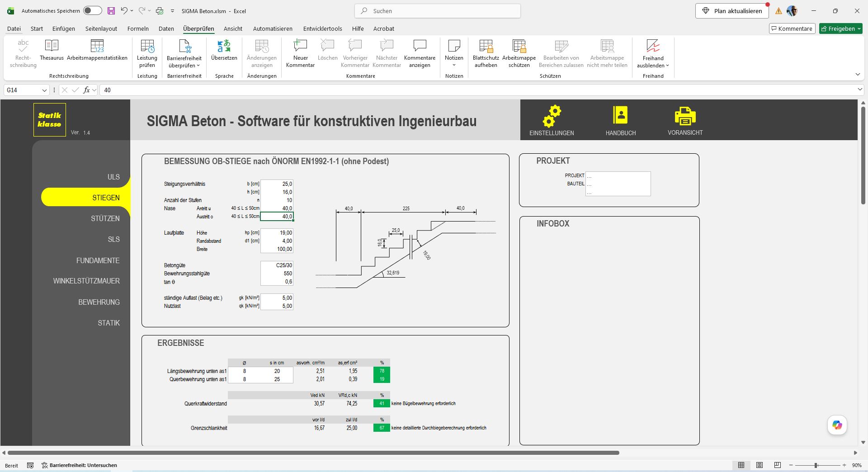868x472 pixels.
Task: Add a Neuer Kommentar
Action: (x=300, y=53)
